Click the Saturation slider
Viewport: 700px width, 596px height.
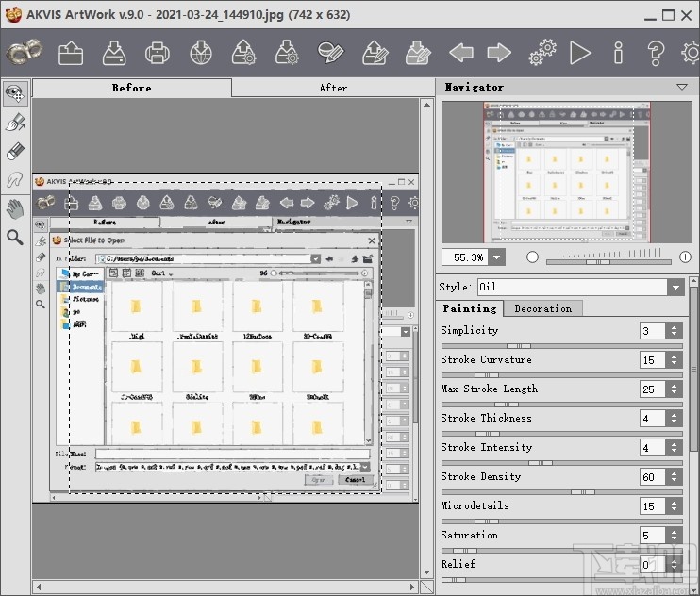click(x=561, y=551)
